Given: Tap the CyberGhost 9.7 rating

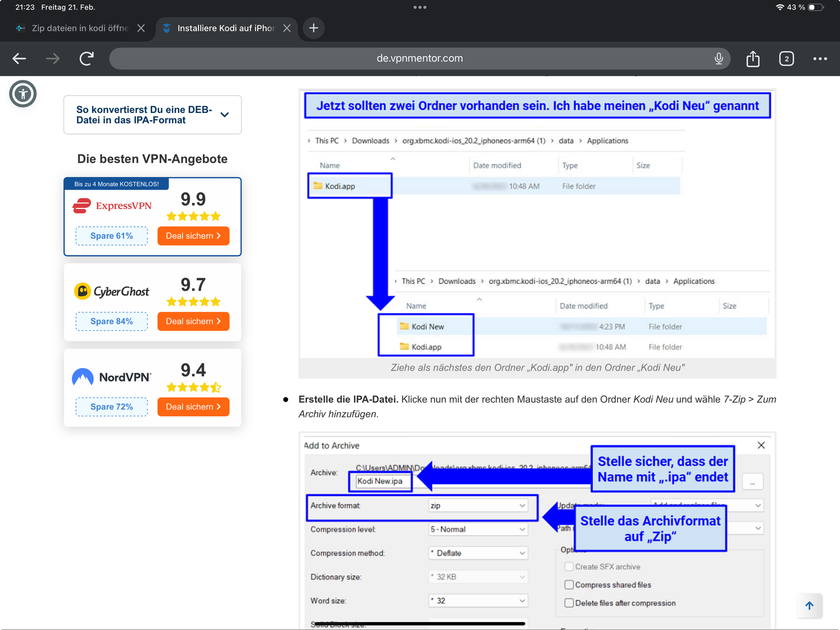Looking at the screenshot, I should pos(193,285).
